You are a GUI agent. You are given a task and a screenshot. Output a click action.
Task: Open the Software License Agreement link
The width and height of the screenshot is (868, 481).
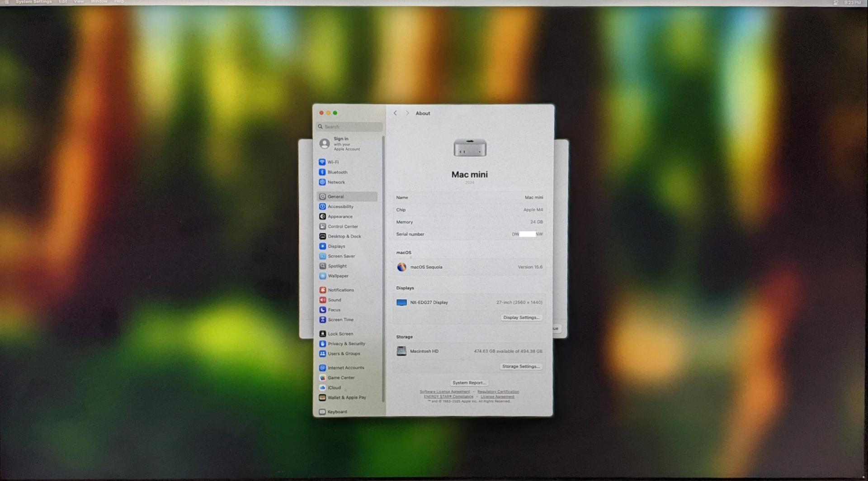coord(444,392)
